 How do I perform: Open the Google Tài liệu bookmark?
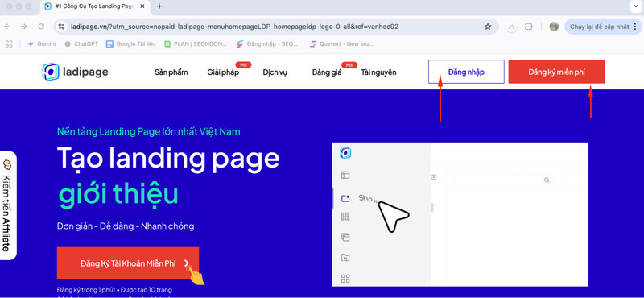[131, 44]
